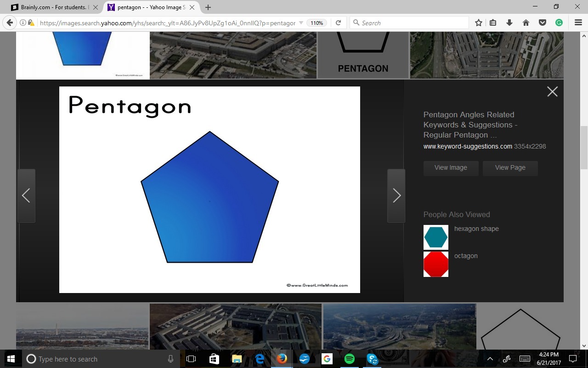Screen dimensions: 588x368
Task: Select the red octagon thumbnail
Action: click(x=435, y=264)
